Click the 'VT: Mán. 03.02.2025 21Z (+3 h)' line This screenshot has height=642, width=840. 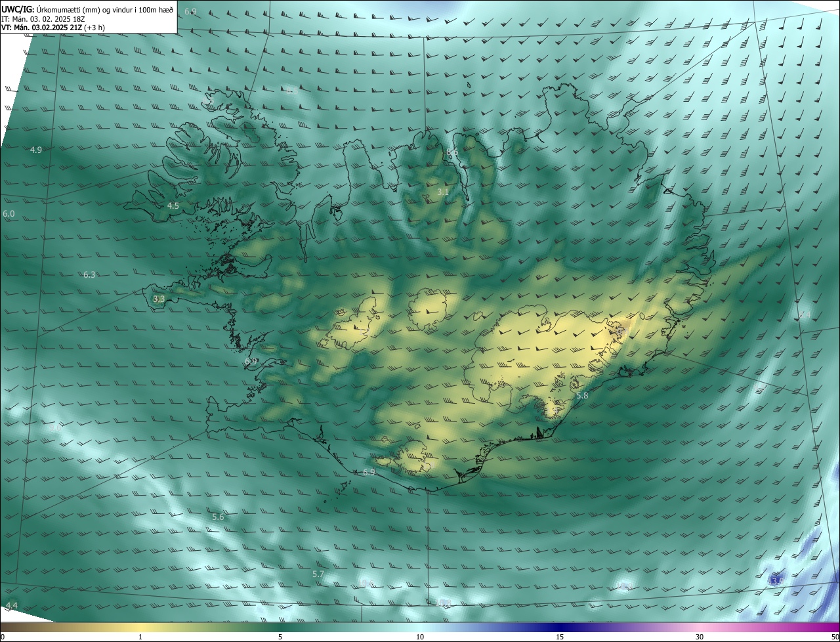tap(53, 28)
